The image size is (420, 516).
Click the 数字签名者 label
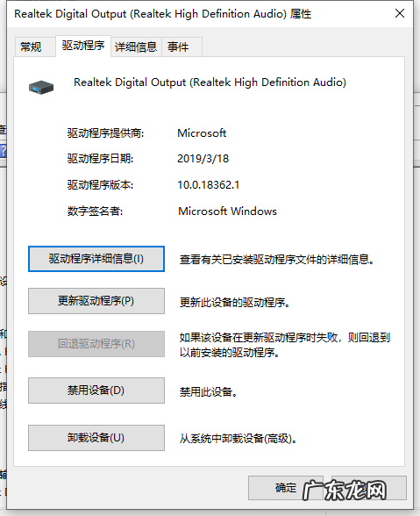pyautogui.click(x=95, y=211)
